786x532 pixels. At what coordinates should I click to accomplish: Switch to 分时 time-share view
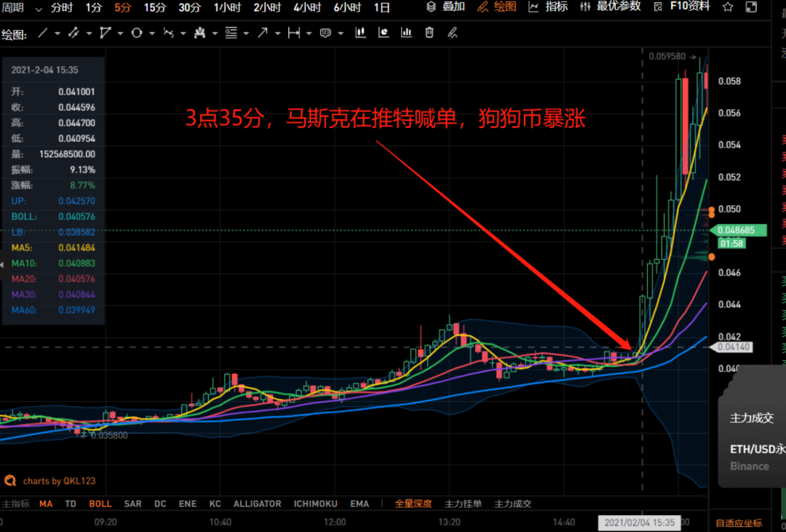pyautogui.click(x=62, y=7)
